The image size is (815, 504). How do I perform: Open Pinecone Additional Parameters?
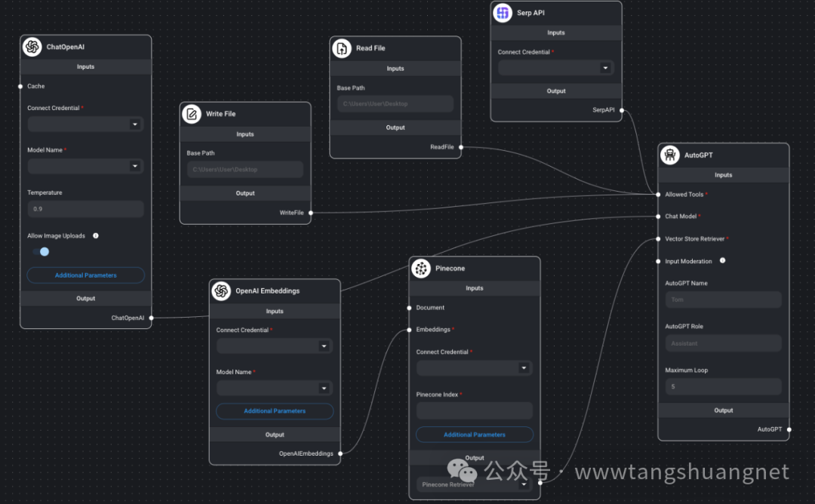tap(475, 435)
